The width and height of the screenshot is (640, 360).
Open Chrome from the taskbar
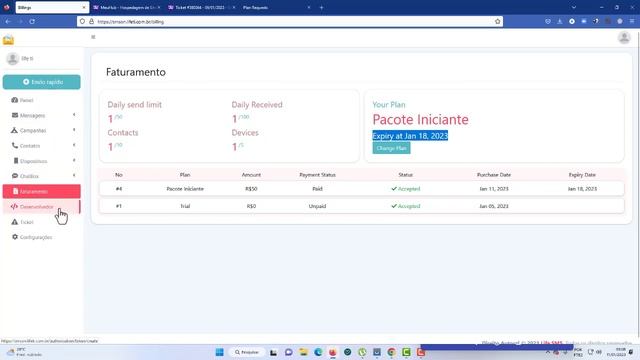tap(391, 352)
